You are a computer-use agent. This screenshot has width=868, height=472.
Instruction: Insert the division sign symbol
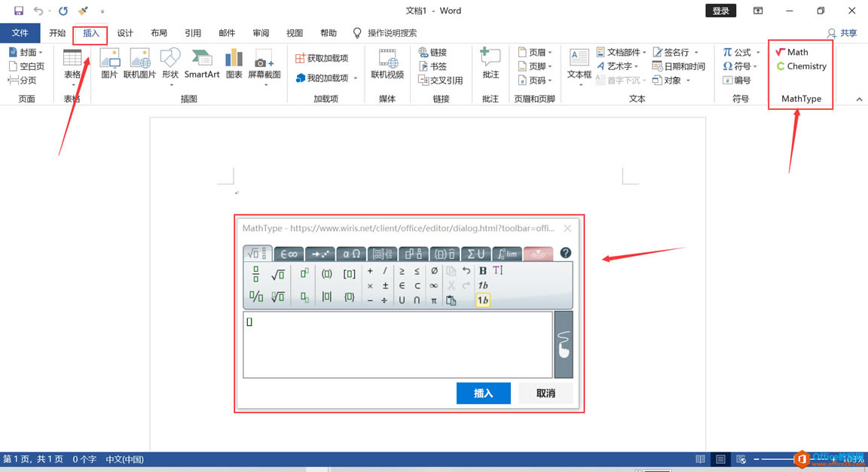click(384, 300)
